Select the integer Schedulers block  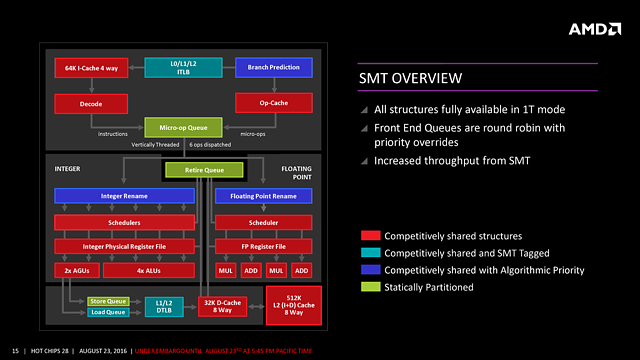(x=124, y=222)
